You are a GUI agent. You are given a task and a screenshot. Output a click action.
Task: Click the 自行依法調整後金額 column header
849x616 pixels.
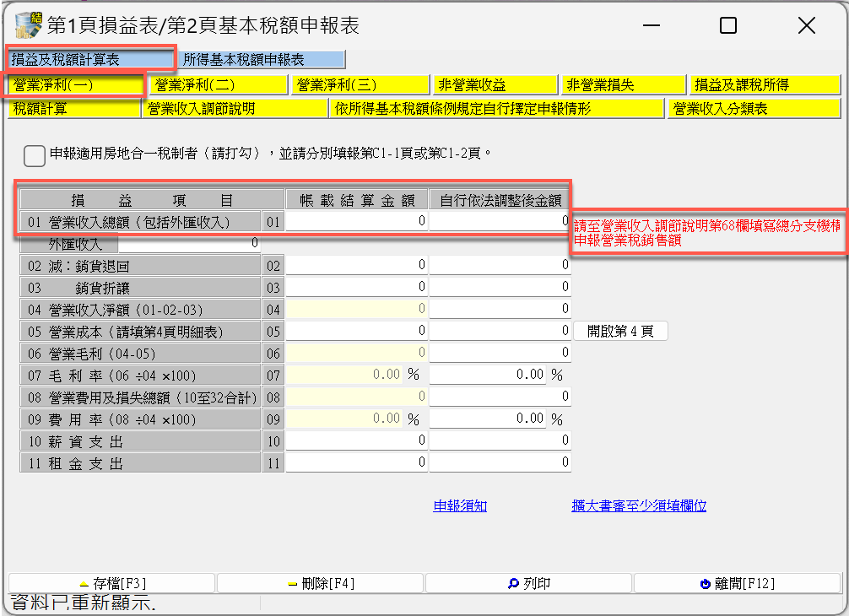point(500,200)
